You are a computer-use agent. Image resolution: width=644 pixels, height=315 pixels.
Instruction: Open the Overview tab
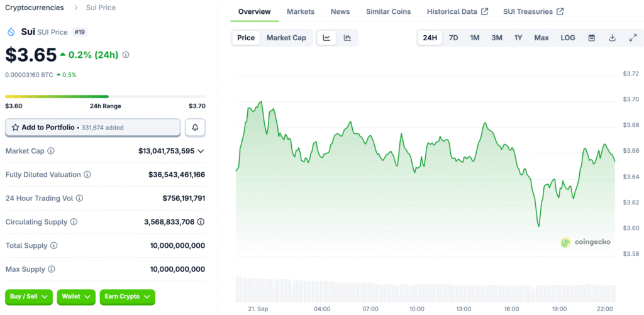click(255, 11)
